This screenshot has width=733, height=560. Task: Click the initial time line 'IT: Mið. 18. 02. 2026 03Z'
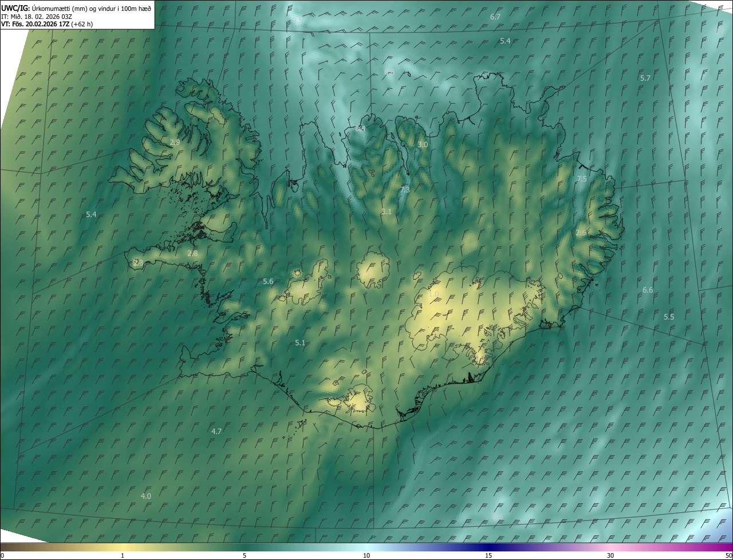[x=37, y=16]
